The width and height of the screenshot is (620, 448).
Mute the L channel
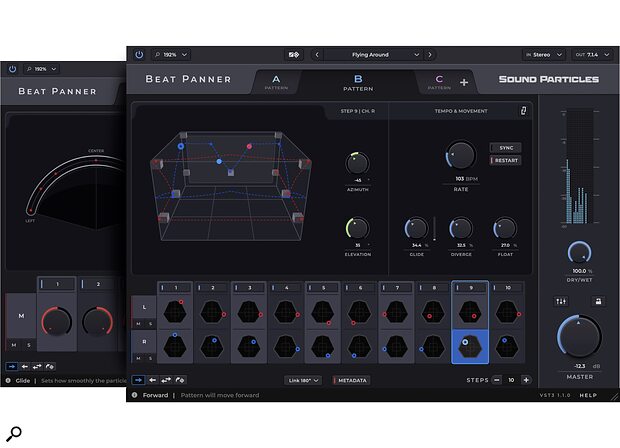(138, 324)
